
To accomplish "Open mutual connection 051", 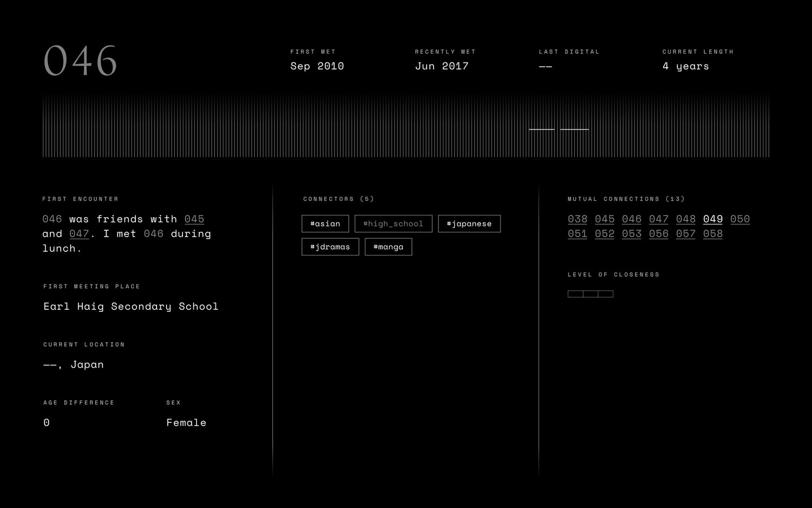I will click(x=578, y=234).
